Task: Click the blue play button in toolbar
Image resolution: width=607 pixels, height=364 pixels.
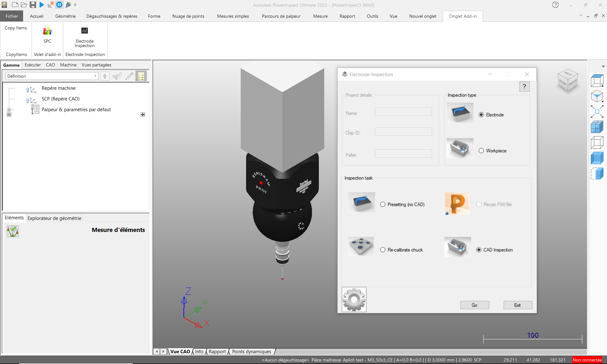Action: click(x=42, y=5)
